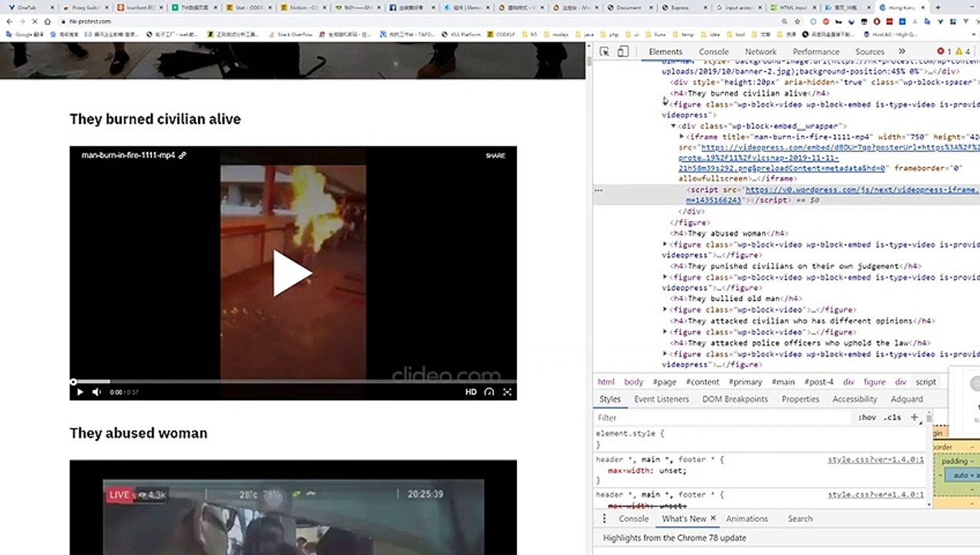
Task: Open the Elements tab in DevTools
Action: [x=666, y=52]
